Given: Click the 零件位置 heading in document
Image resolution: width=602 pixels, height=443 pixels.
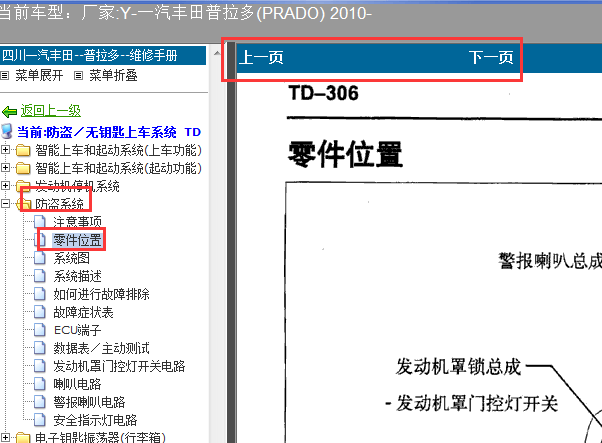Looking at the screenshot, I should (345, 154).
